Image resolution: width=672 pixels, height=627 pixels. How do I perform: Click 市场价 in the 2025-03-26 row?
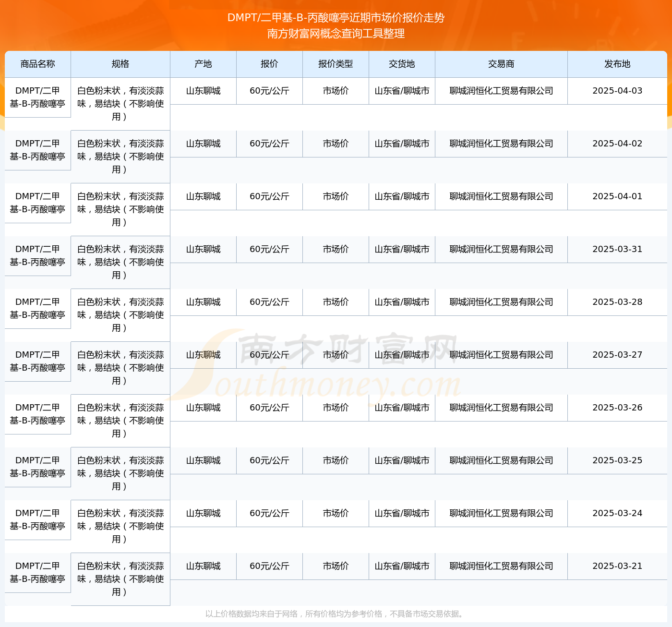coord(336,408)
